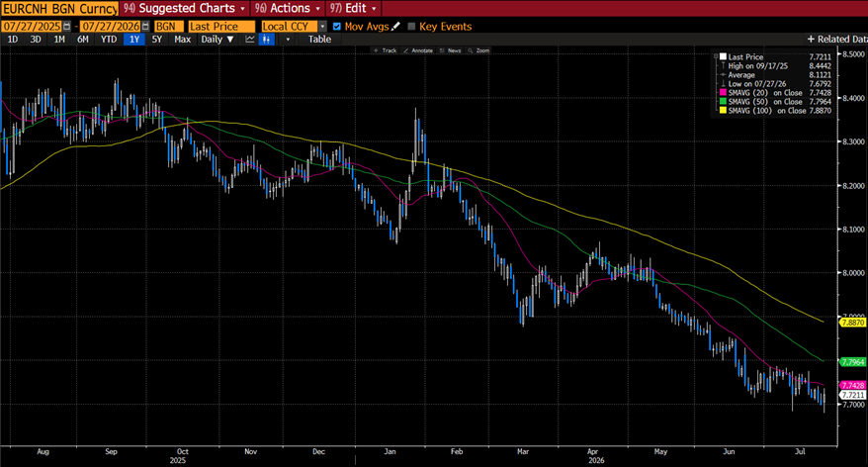Switch to line chart type icon
This screenshot has width=868, height=467.
(250, 39)
